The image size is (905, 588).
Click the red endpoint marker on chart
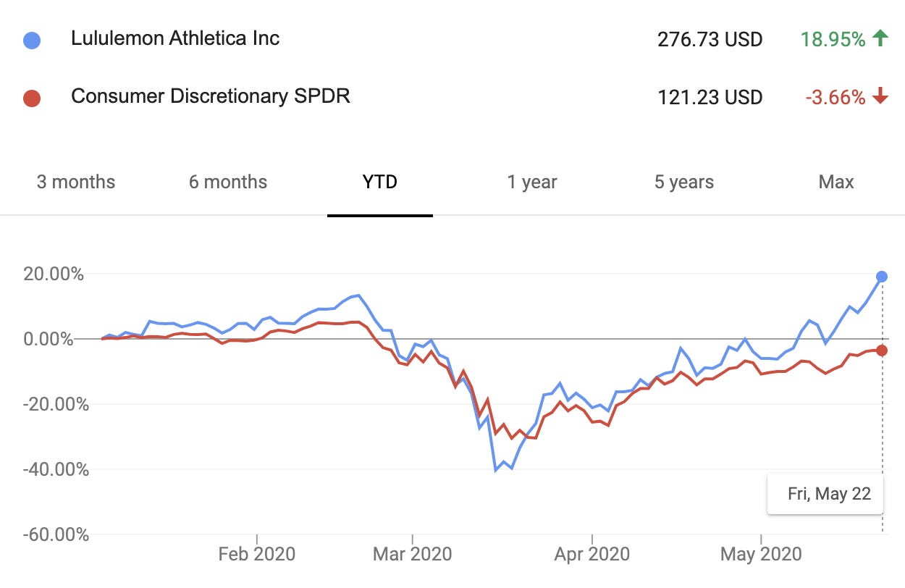[x=882, y=350]
